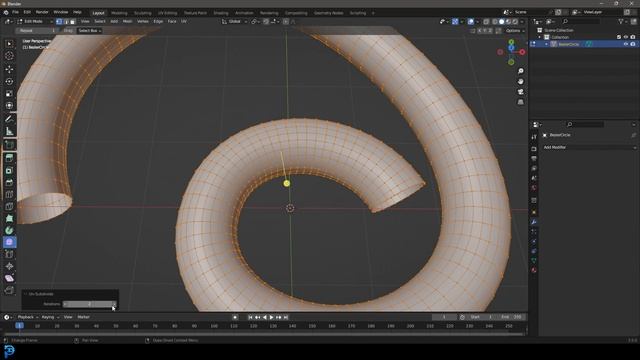Open Global transform orientation dropdown

235,21
